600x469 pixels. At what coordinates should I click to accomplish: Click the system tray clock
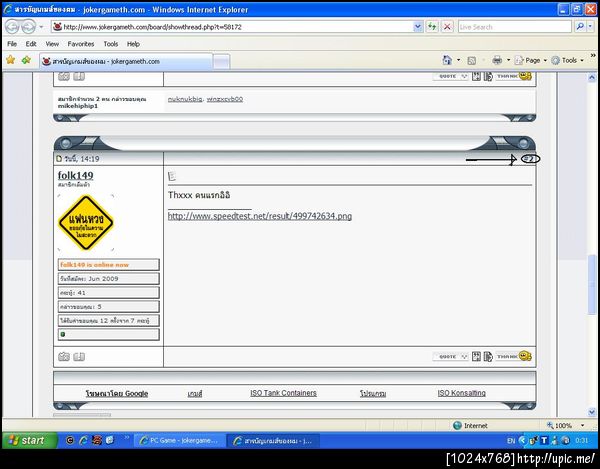[581, 441]
